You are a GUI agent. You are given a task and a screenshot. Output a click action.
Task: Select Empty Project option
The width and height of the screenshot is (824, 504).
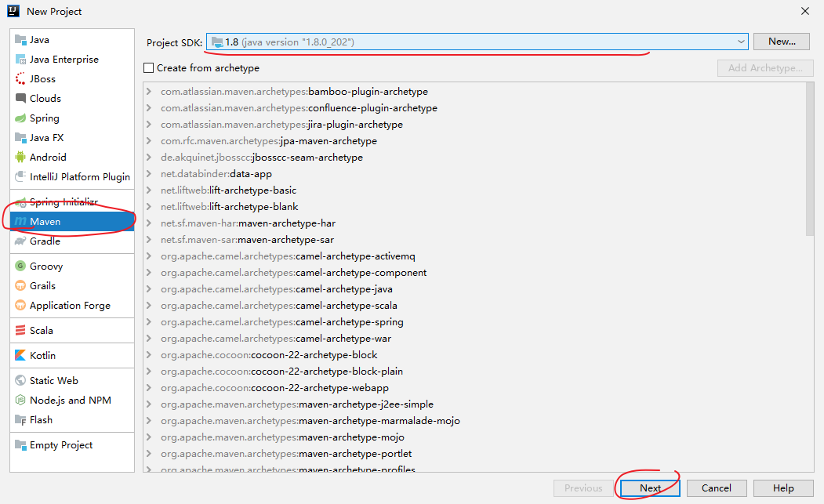(x=72, y=444)
